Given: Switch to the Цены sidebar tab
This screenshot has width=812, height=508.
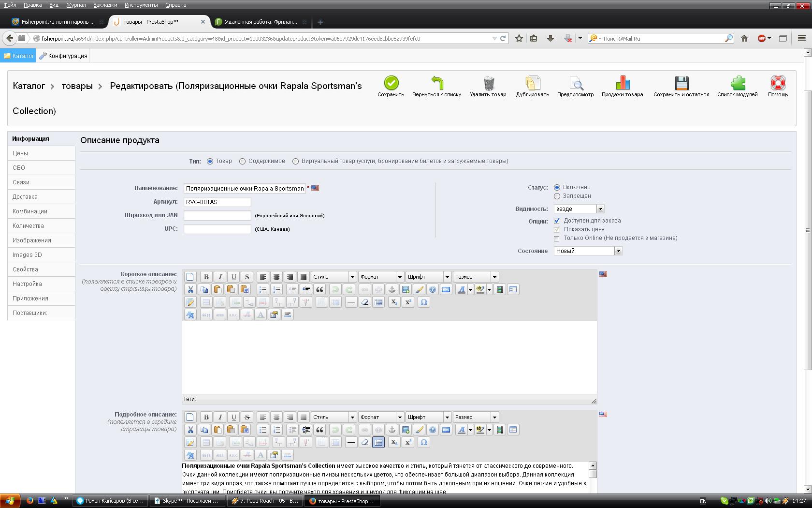Looking at the screenshot, I should click(41, 153).
